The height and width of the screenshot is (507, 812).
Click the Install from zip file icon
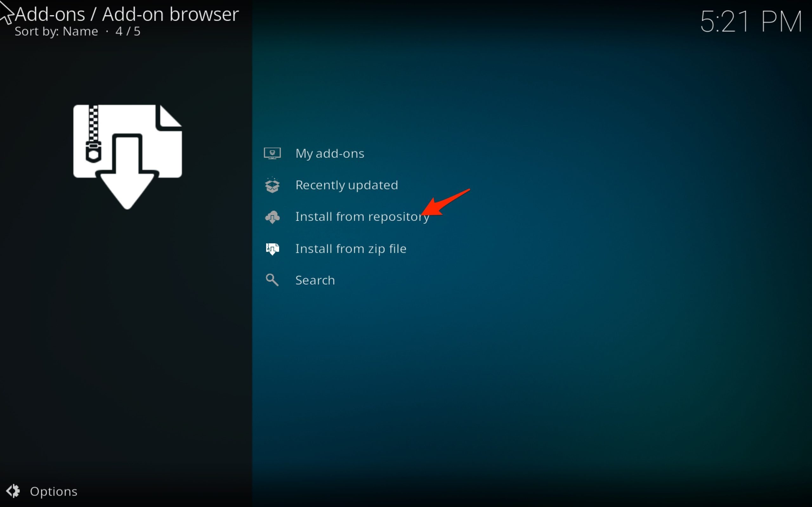point(272,249)
